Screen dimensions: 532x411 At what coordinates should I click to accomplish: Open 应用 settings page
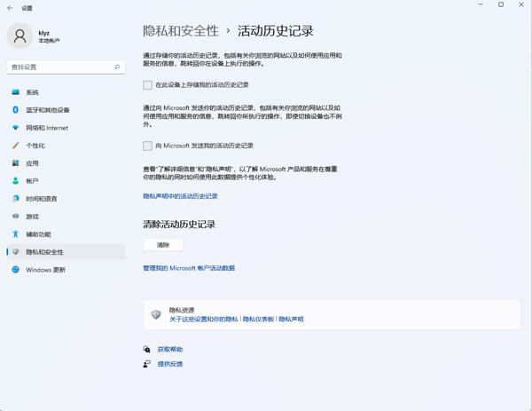[x=66, y=163]
